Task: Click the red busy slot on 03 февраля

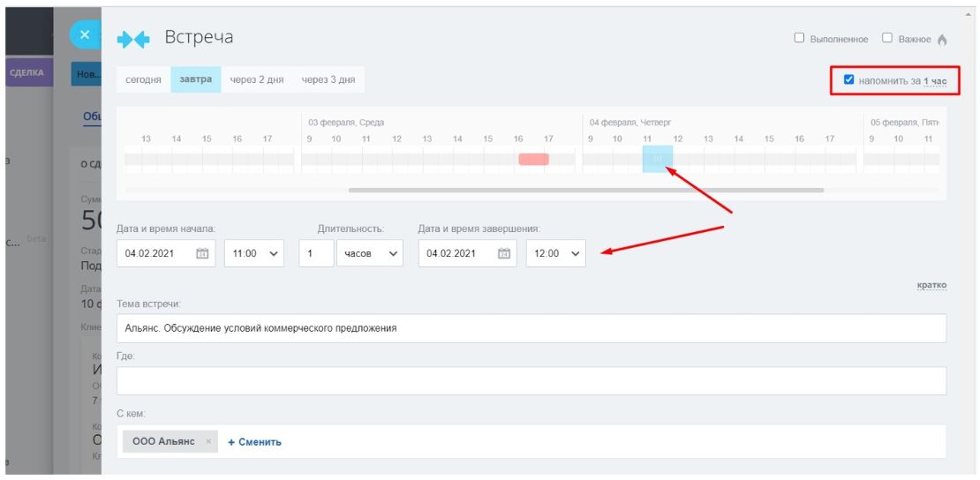Action: (x=534, y=160)
